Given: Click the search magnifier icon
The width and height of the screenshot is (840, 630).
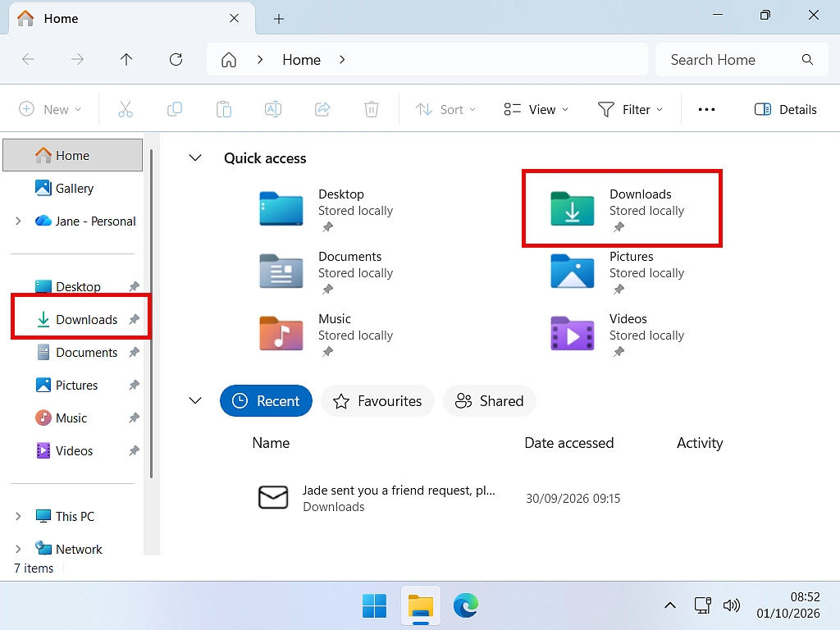Looking at the screenshot, I should click(807, 59).
